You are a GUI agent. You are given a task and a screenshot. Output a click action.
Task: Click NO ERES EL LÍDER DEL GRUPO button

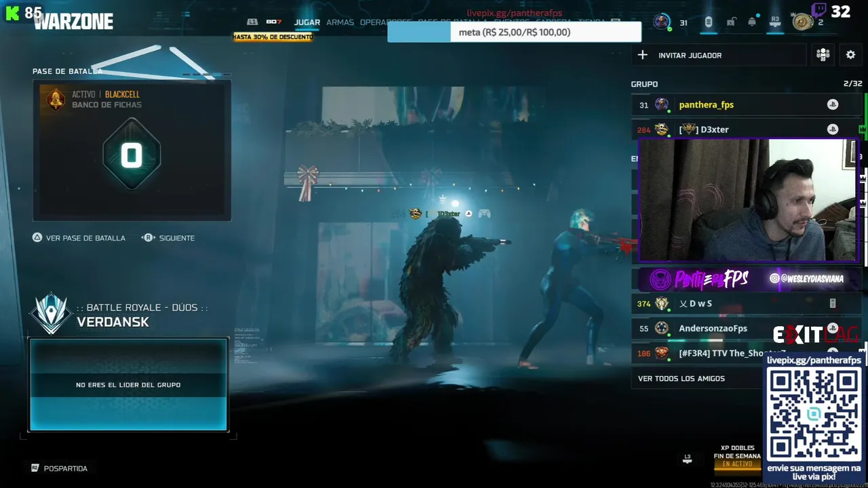128,384
